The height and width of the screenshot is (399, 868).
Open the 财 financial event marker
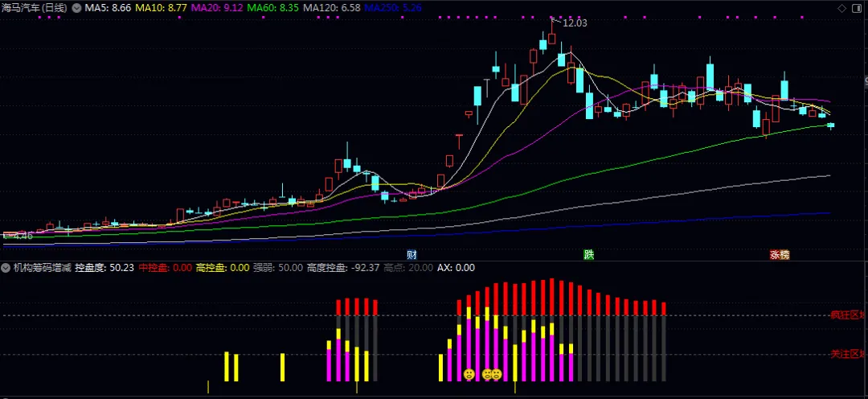tap(411, 255)
